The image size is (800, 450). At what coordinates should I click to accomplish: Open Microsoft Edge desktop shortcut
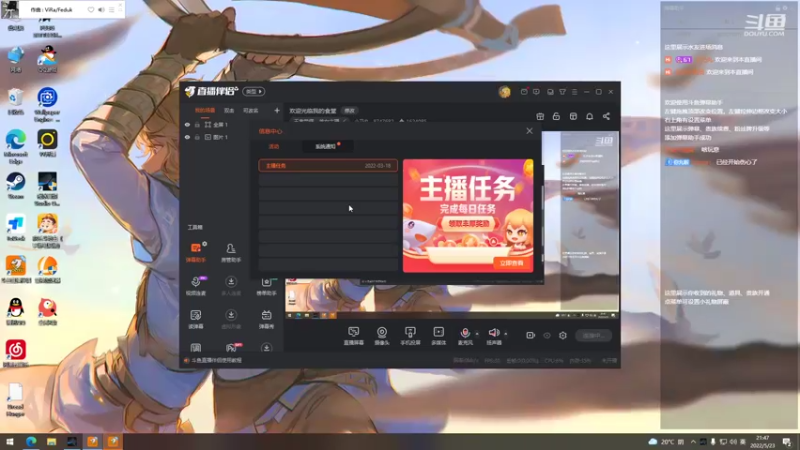[x=15, y=146]
